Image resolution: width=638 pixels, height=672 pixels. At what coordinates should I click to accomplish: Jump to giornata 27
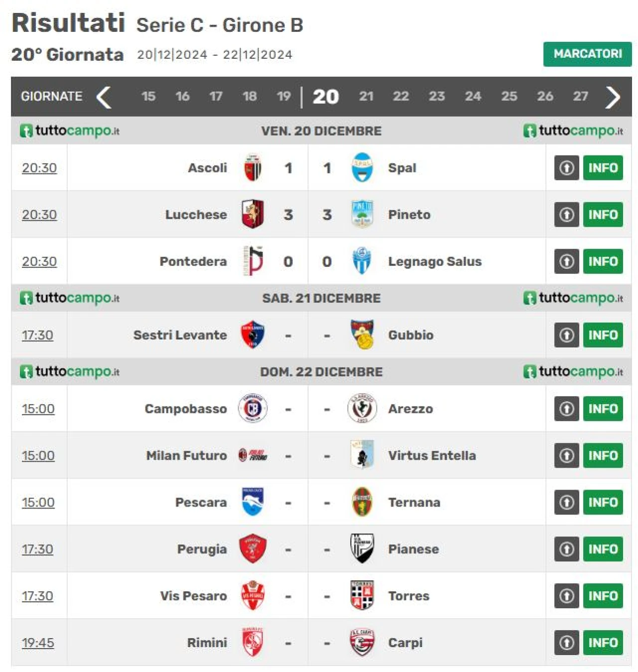coord(580,96)
